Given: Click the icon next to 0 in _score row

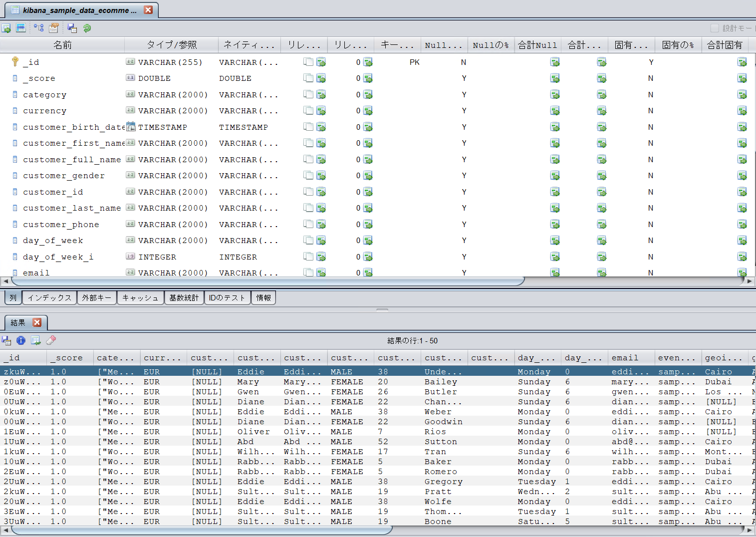Looking at the screenshot, I should 368,78.
